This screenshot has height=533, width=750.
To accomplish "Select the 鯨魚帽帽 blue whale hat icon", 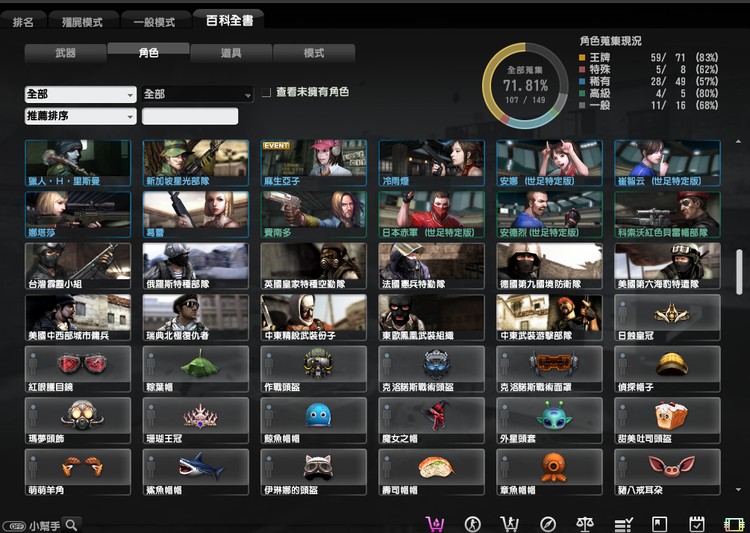I will click(318, 415).
